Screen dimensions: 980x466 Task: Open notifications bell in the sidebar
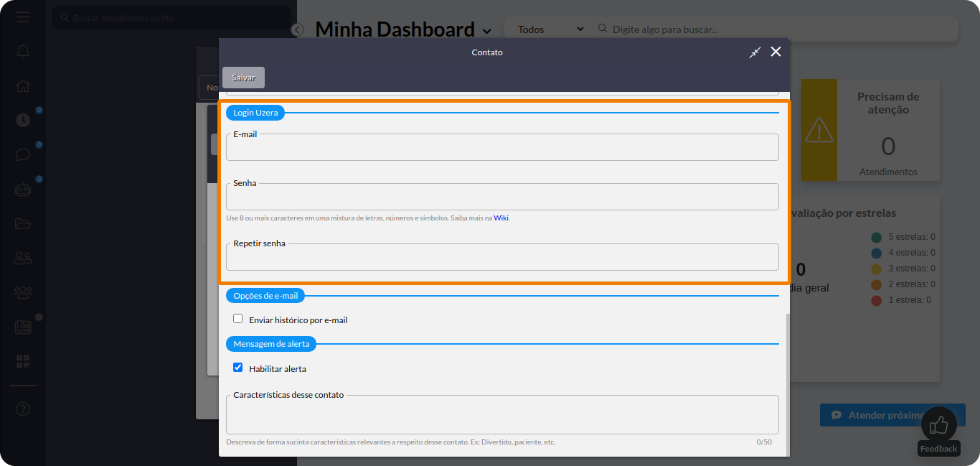point(23,52)
